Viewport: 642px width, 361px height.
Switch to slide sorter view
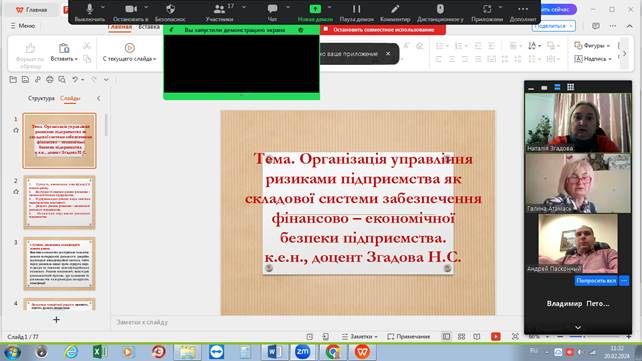pyautogui.click(x=461, y=336)
